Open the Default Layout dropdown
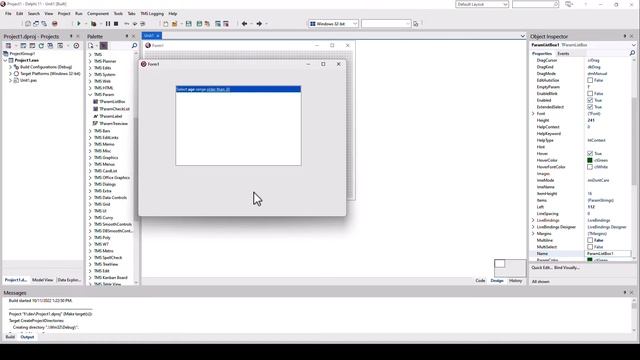The image size is (640, 360). point(505,4)
